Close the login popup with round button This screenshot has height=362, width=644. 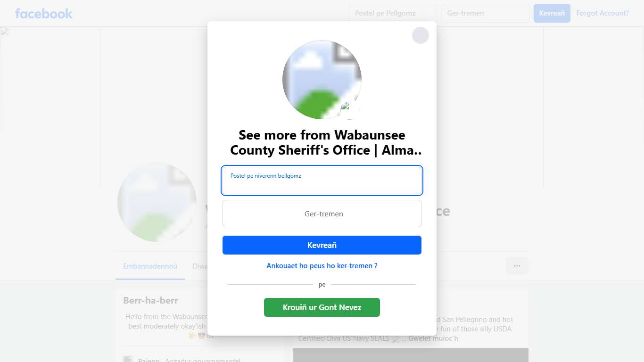pyautogui.click(x=420, y=35)
